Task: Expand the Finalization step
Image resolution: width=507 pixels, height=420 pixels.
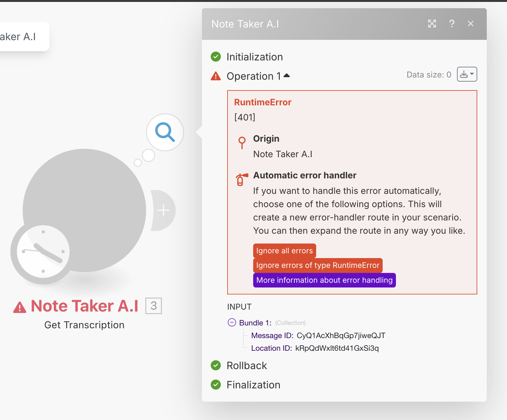Action: [253, 385]
